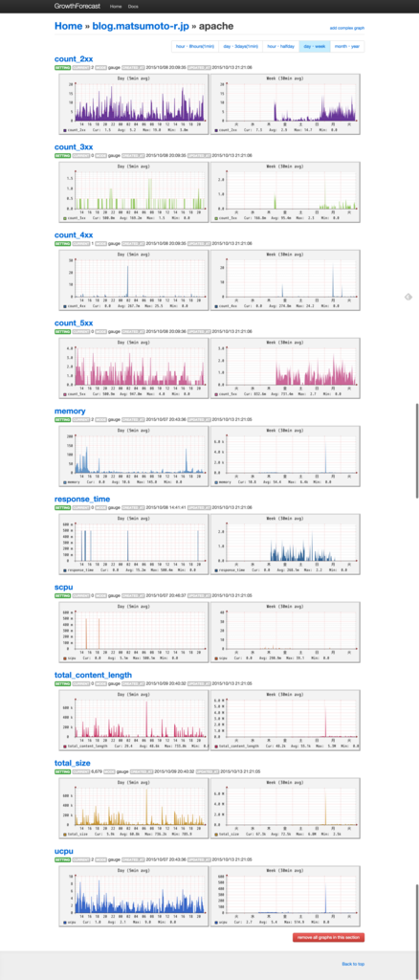The image size is (419, 980).
Task: Open the total_content_length graph title link
Action: pyautogui.click(x=93, y=676)
